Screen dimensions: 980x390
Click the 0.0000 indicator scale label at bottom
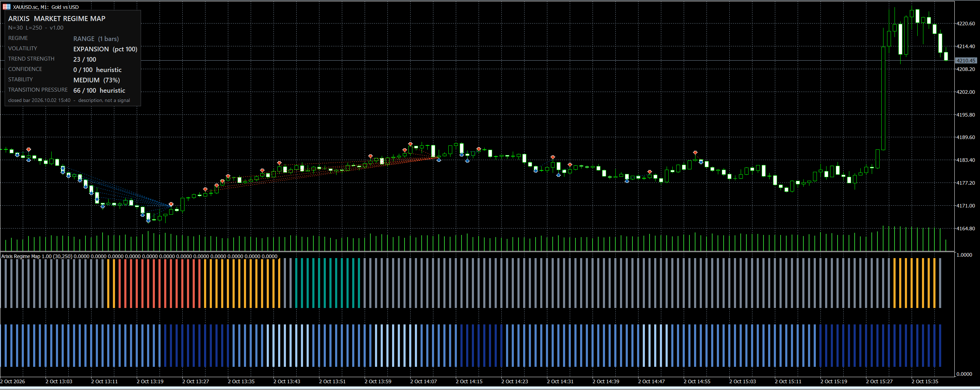964,374
